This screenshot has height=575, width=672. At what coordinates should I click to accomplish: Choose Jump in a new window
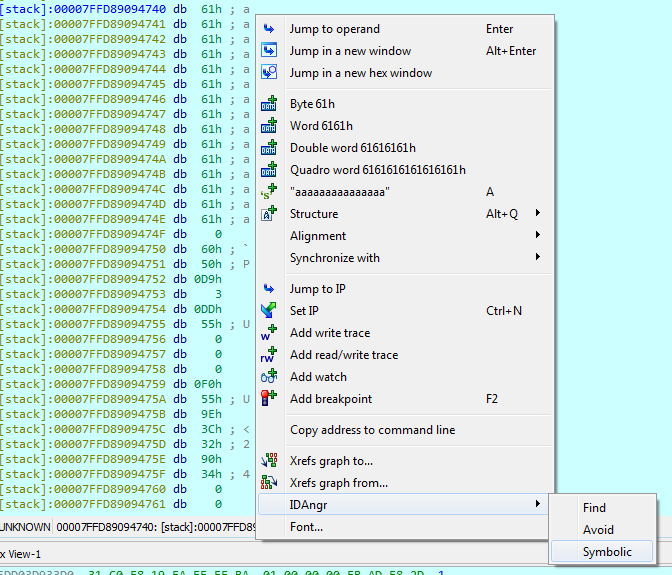point(404,51)
